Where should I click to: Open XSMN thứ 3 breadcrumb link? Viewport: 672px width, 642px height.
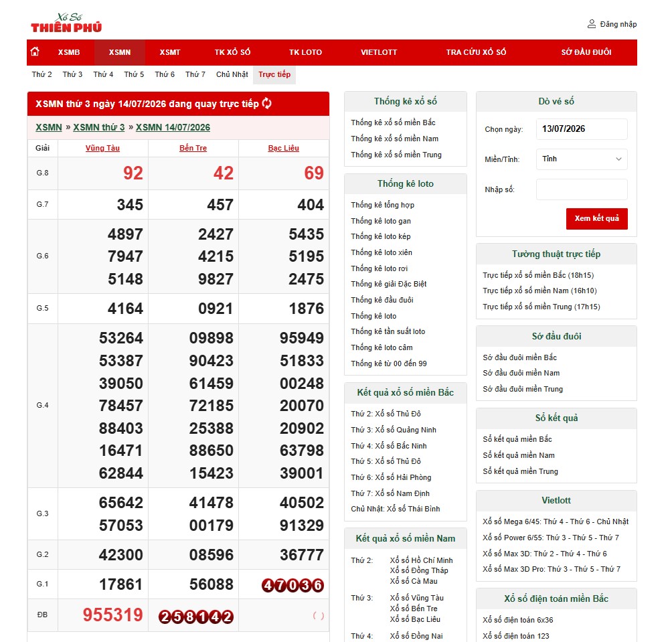(x=99, y=127)
